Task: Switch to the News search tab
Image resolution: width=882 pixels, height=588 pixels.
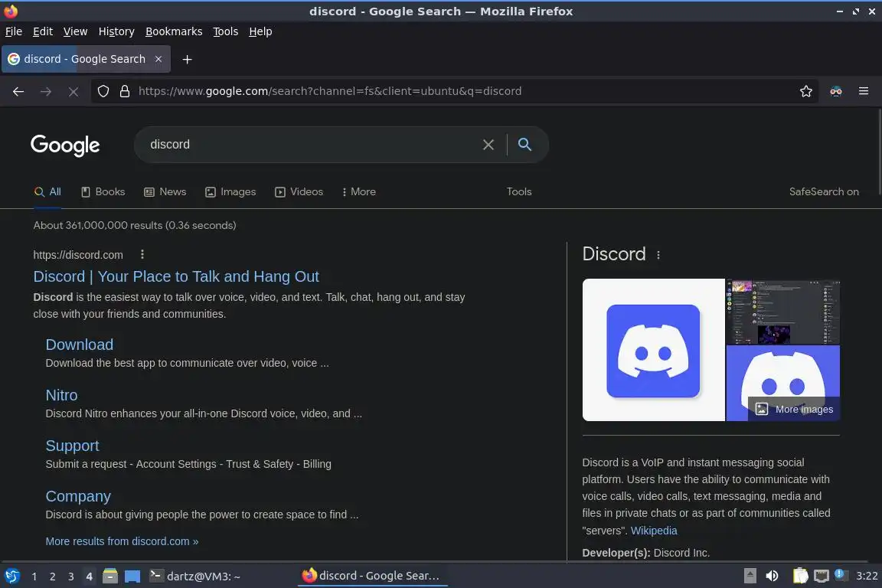Action: tap(165, 192)
